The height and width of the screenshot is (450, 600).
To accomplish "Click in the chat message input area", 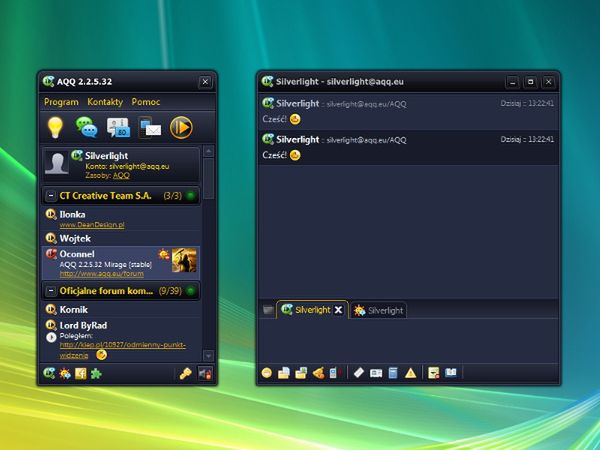I will (408, 341).
